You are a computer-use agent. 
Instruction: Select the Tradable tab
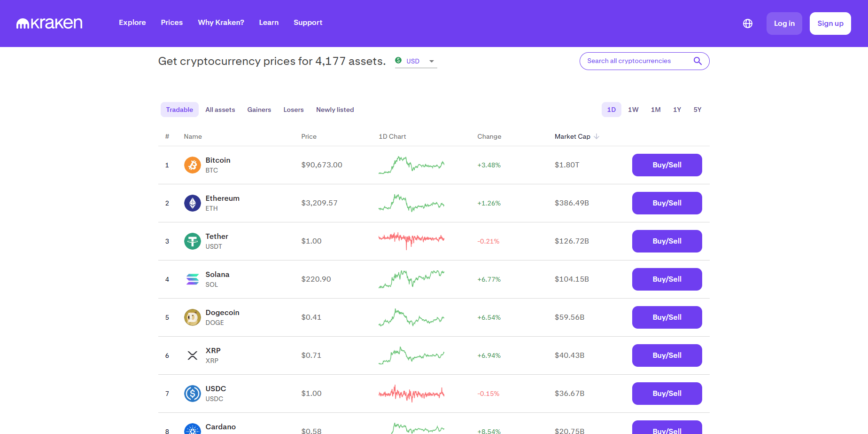[x=179, y=110]
